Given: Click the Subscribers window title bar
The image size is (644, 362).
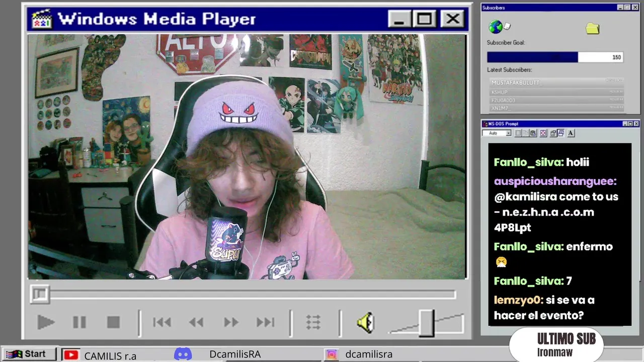Looking at the screenshot, I should [561, 8].
